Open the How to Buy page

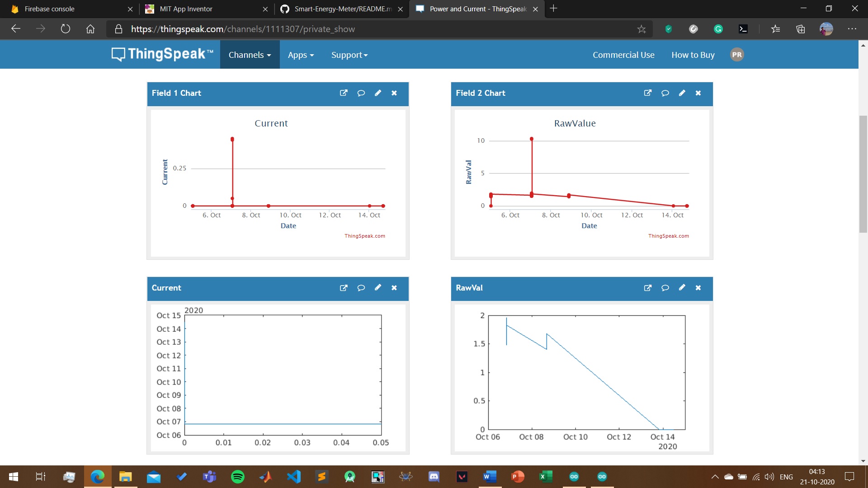[693, 55]
